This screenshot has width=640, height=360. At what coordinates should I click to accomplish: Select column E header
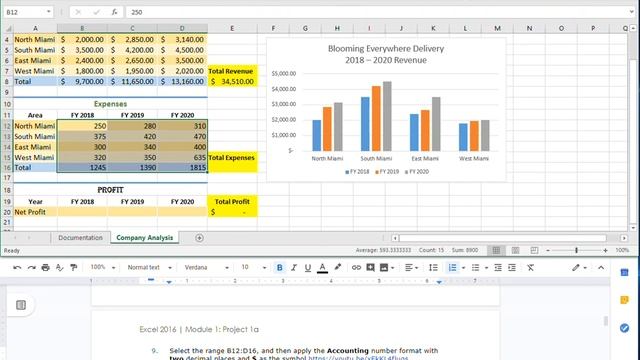coord(232,28)
